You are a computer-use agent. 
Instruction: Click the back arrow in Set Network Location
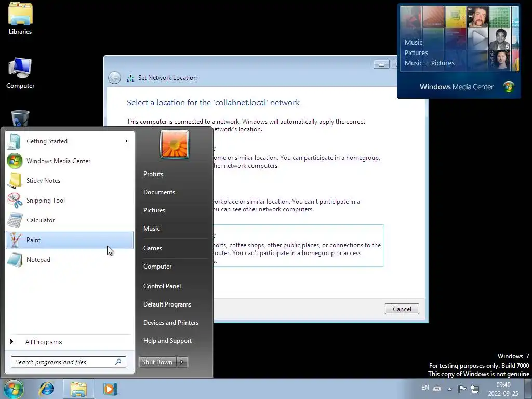pyautogui.click(x=115, y=78)
